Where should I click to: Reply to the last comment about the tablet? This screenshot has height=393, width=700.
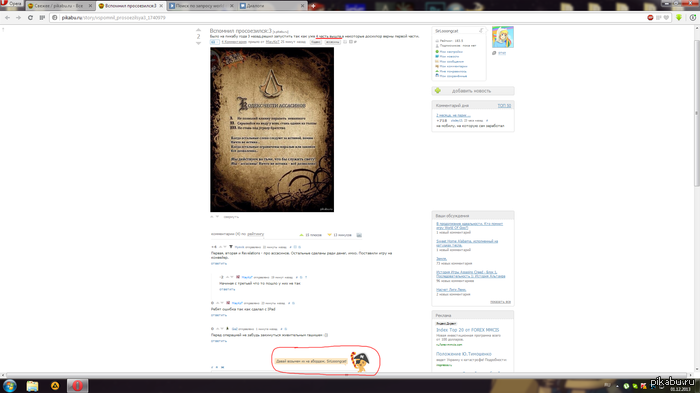[x=219, y=341]
